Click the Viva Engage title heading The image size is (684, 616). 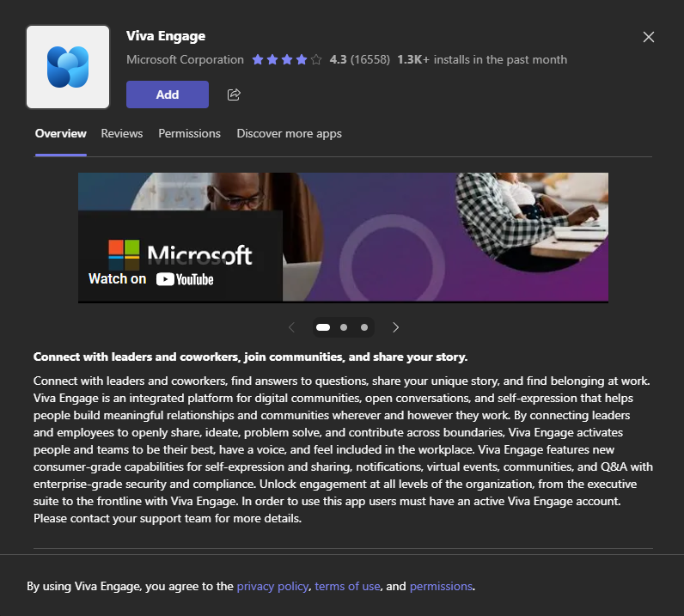(166, 36)
